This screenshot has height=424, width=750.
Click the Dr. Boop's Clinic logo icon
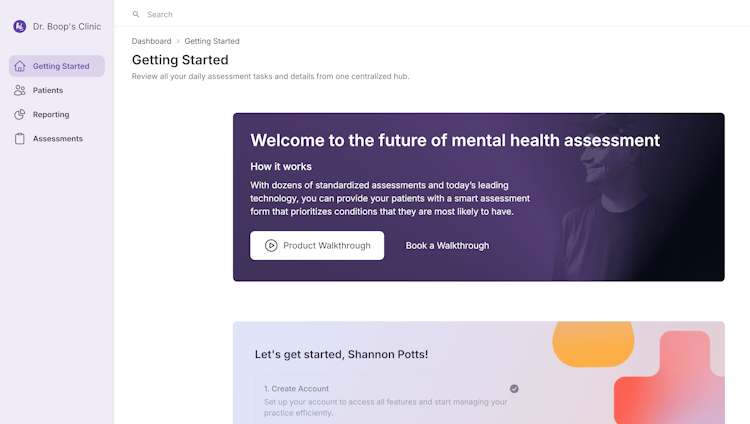tap(20, 27)
